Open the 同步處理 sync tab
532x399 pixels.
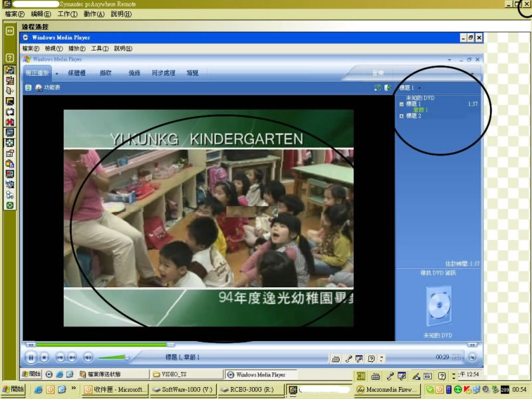[x=164, y=73]
